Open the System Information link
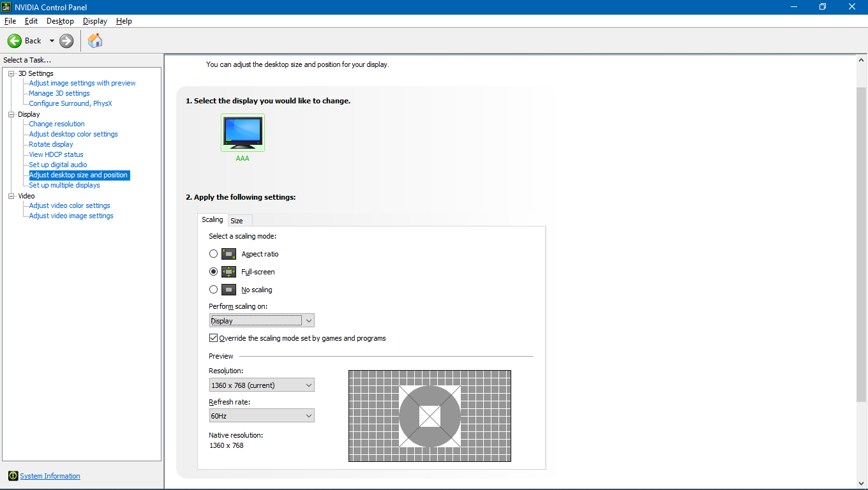 pos(50,476)
